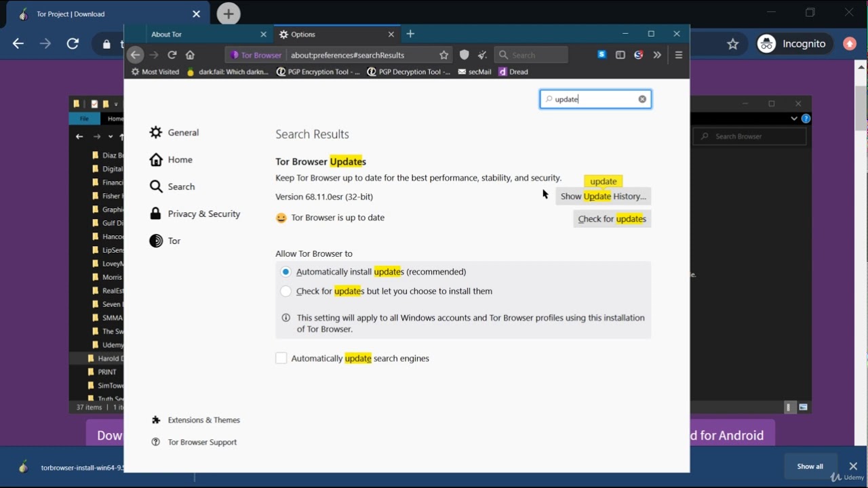The height and width of the screenshot is (488, 868).
Task: Open the Tor Browser identity badge
Action: (x=256, y=55)
